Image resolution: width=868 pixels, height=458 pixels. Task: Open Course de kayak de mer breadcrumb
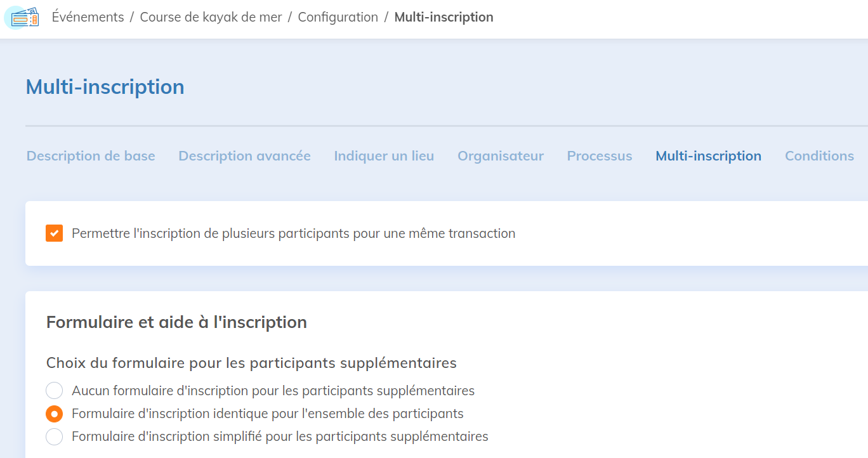click(x=211, y=17)
